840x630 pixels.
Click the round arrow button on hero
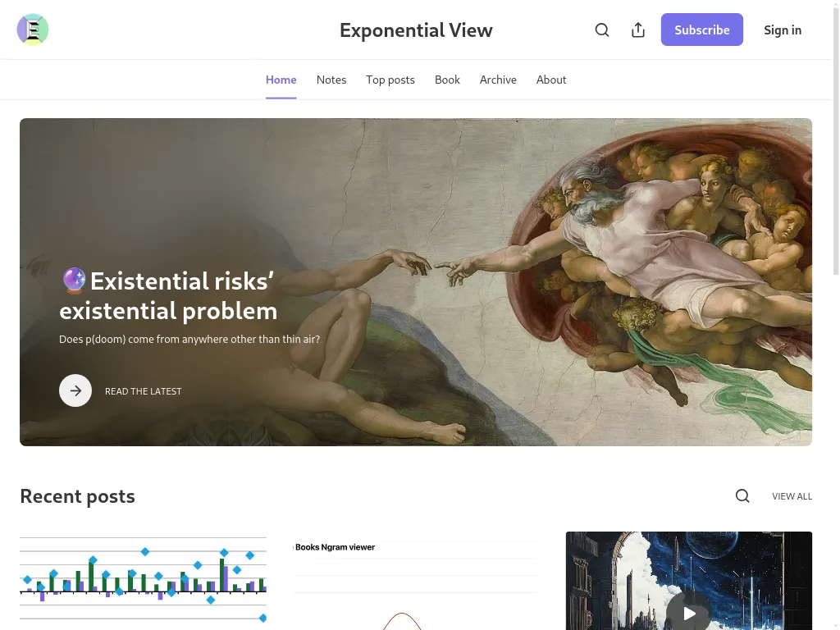[x=75, y=390]
